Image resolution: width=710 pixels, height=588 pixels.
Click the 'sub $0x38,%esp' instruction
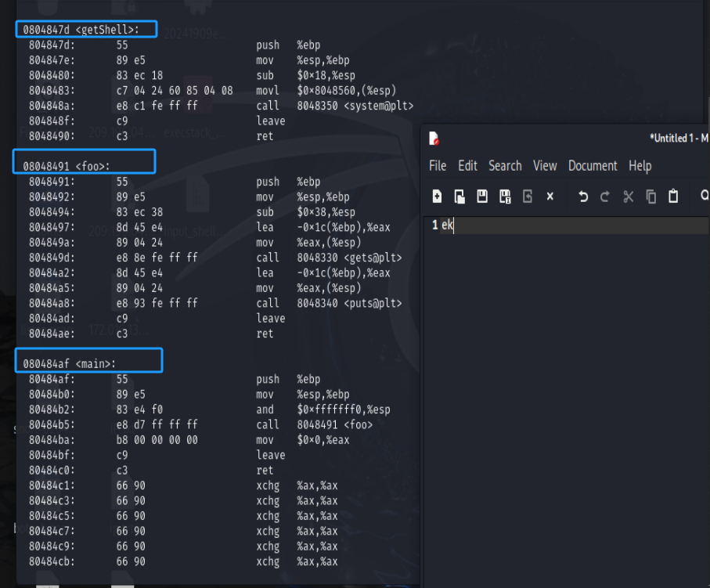(x=305, y=212)
